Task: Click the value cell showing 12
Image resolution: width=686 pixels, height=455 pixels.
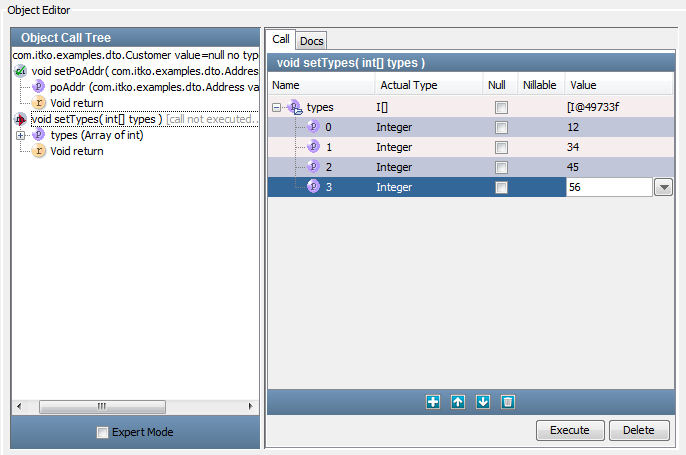Action: coord(620,127)
